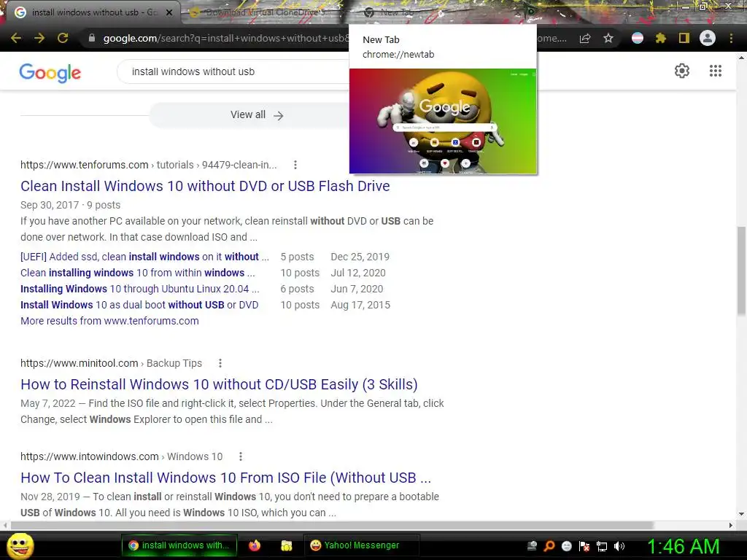This screenshot has height=560, width=747.
Task: Click the white smiley tray icon
Action: (x=566, y=546)
